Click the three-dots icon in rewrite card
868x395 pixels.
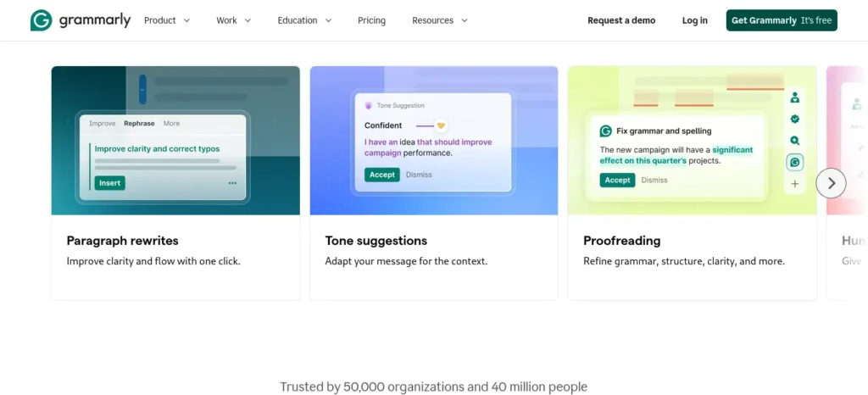pos(232,183)
